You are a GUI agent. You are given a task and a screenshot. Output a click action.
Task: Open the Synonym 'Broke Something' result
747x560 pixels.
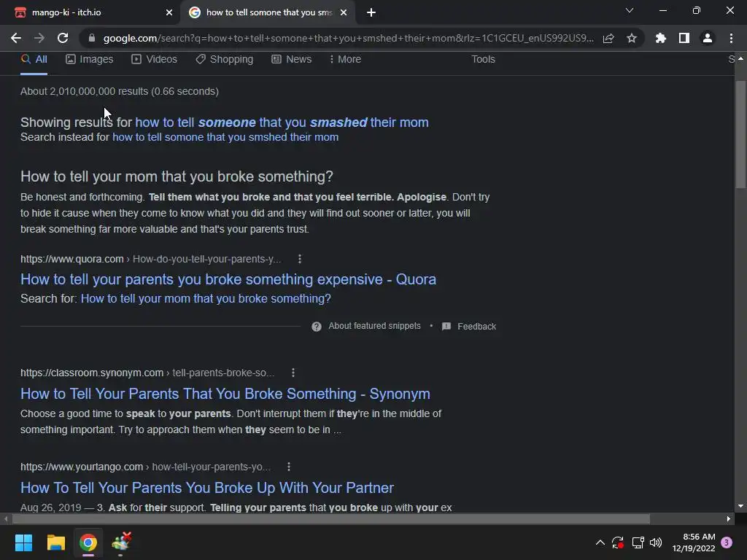point(225,394)
